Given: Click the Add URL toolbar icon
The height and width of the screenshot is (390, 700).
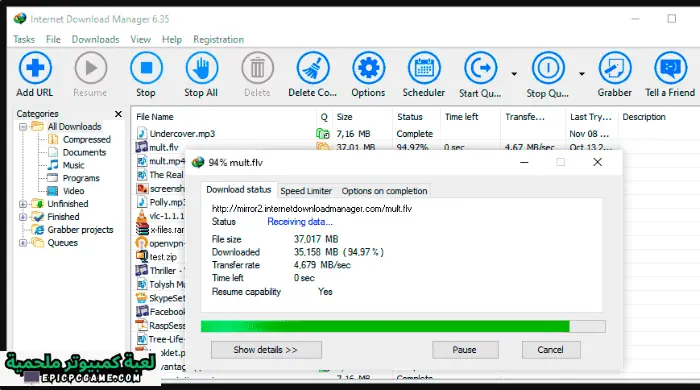Looking at the screenshot, I should (35, 68).
